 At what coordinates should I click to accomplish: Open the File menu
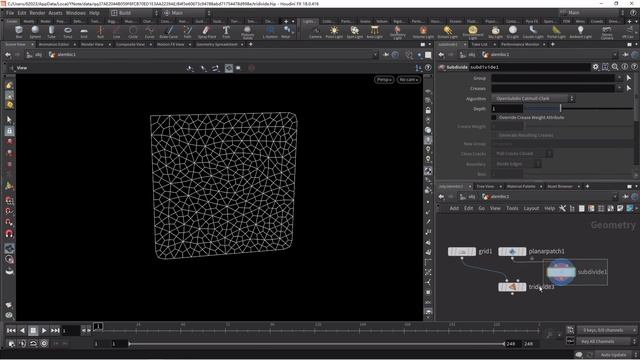10,13
